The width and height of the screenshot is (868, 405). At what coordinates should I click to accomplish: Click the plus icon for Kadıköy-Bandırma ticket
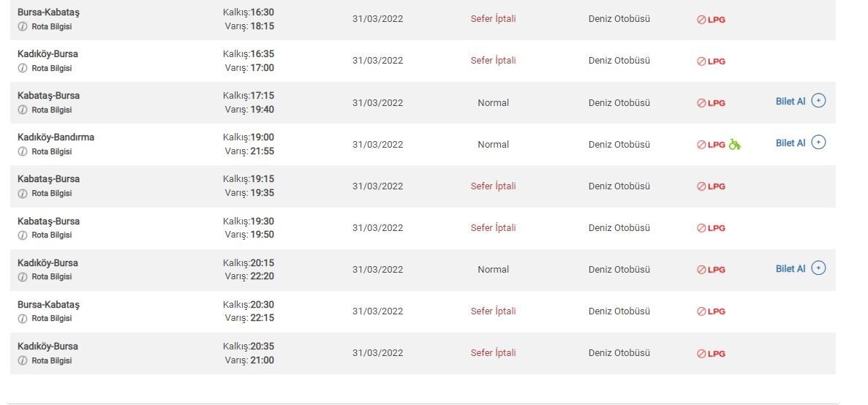(x=819, y=143)
